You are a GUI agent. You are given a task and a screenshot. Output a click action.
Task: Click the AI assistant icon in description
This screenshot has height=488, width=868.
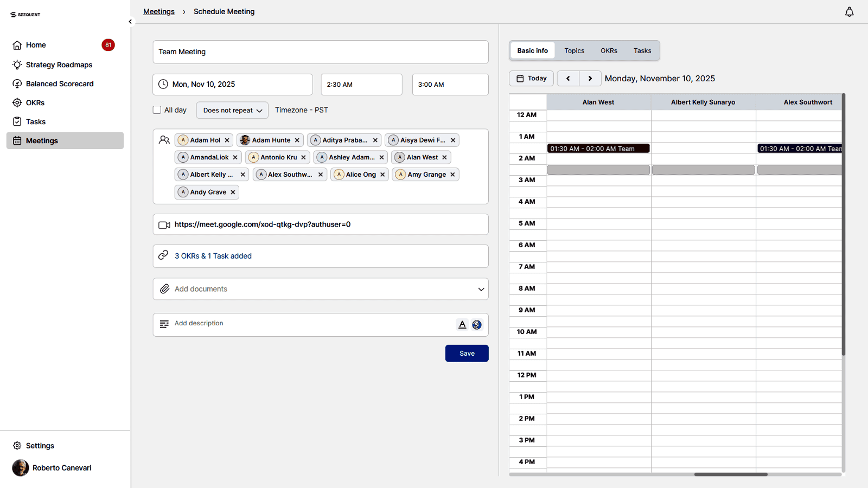tap(477, 325)
